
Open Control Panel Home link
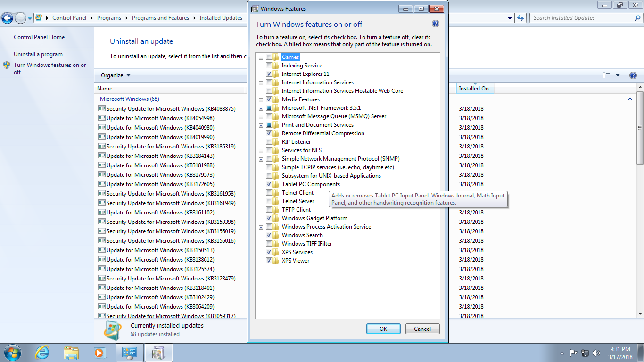pyautogui.click(x=39, y=37)
